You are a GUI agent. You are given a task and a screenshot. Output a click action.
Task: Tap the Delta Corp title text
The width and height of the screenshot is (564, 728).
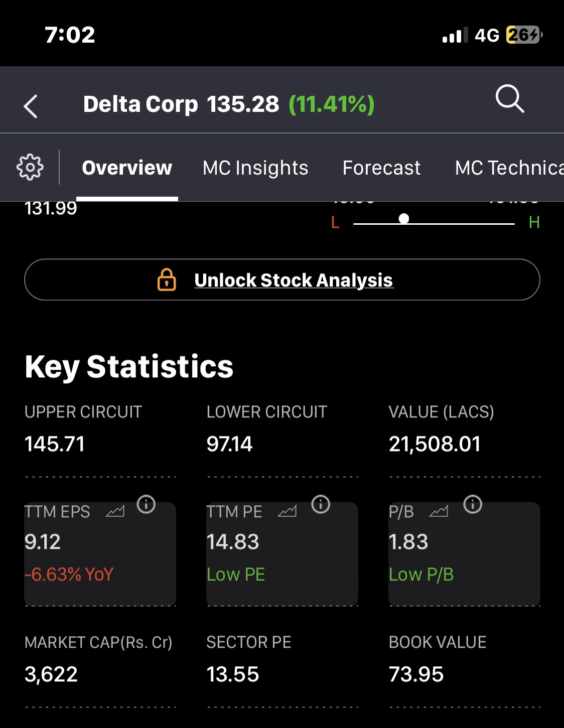[140, 104]
